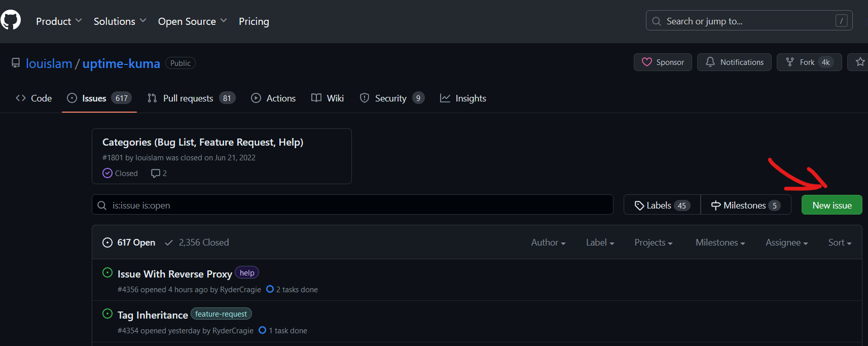The width and height of the screenshot is (868, 346).
Task: Open the Tag Inheritance issue
Action: (153, 315)
